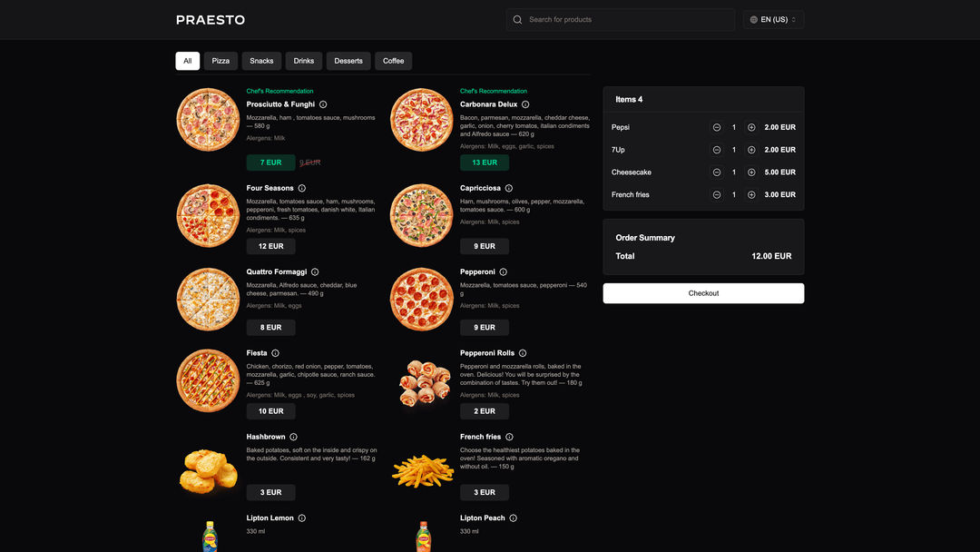Viewport: 980px width, 552px height.
Task: Add Four Seasons for 12 EUR
Action: pyautogui.click(x=270, y=246)
